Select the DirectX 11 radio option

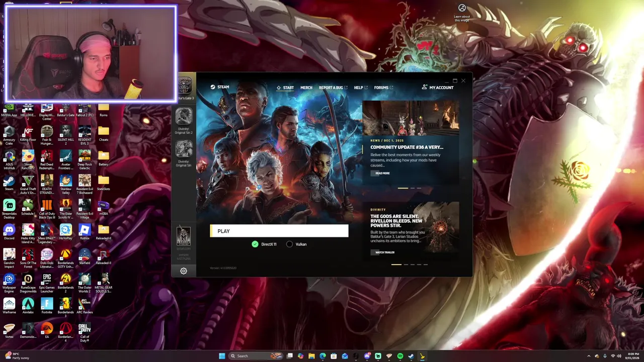[x=264, y=244]
